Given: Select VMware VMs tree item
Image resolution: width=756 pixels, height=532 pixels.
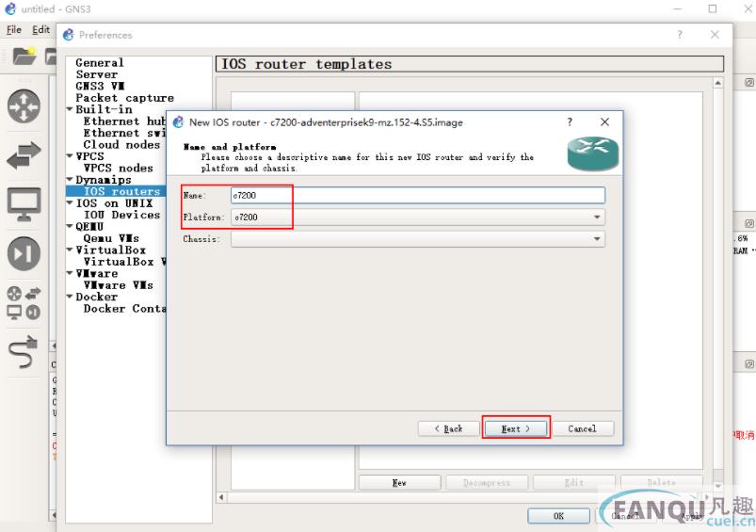Looking at the screenshot, I should point(118,285).
